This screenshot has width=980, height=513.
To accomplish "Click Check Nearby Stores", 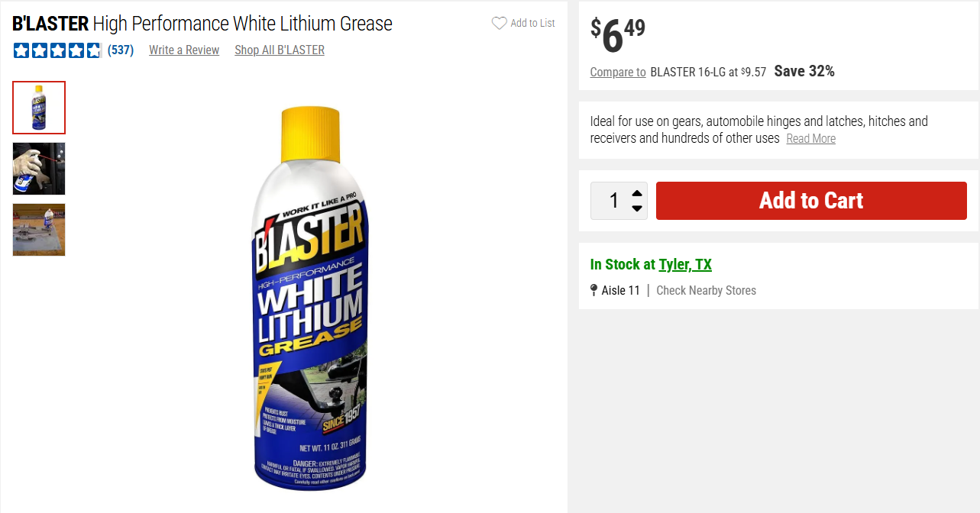I will coord(706,291).
